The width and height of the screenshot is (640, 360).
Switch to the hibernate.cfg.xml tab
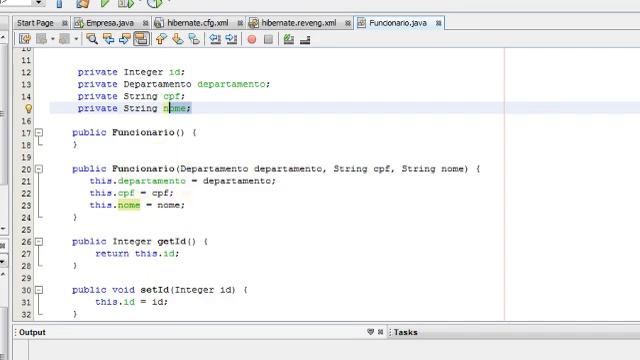click(198, 23)
